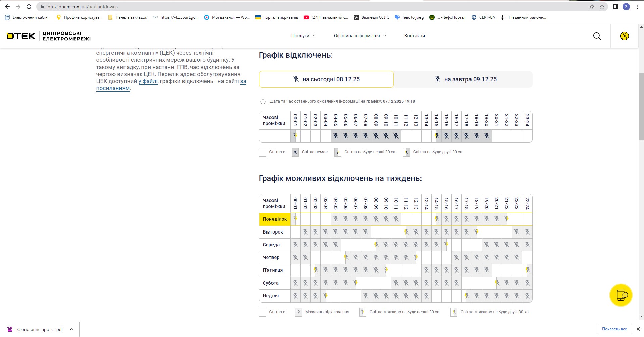
Task: Open the Контакти menu item
Action: [x=414, y=36]
